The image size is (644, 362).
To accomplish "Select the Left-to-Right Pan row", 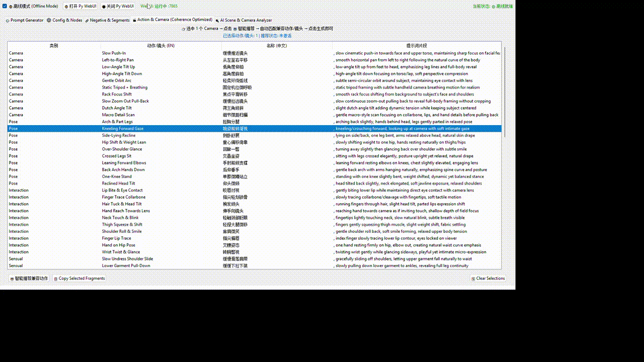I will tap(255, 60).
